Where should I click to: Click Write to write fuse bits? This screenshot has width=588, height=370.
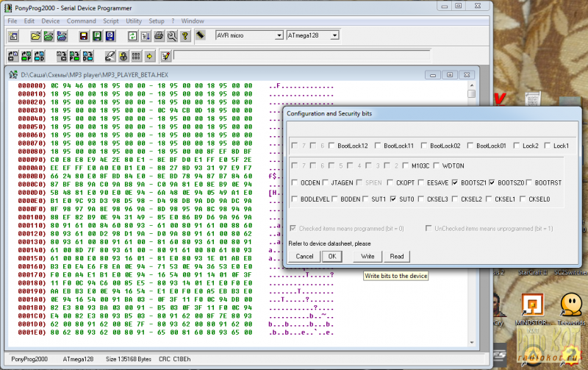[x=367, y=256]
